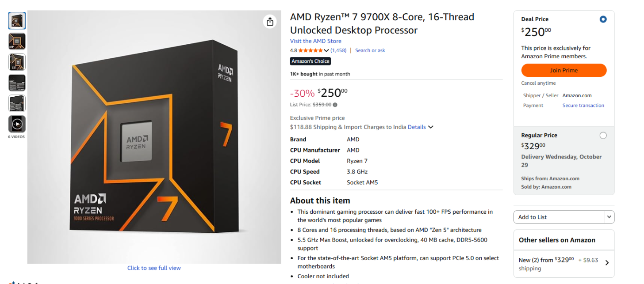Open the star rating popover chevron

pos(326,51)
